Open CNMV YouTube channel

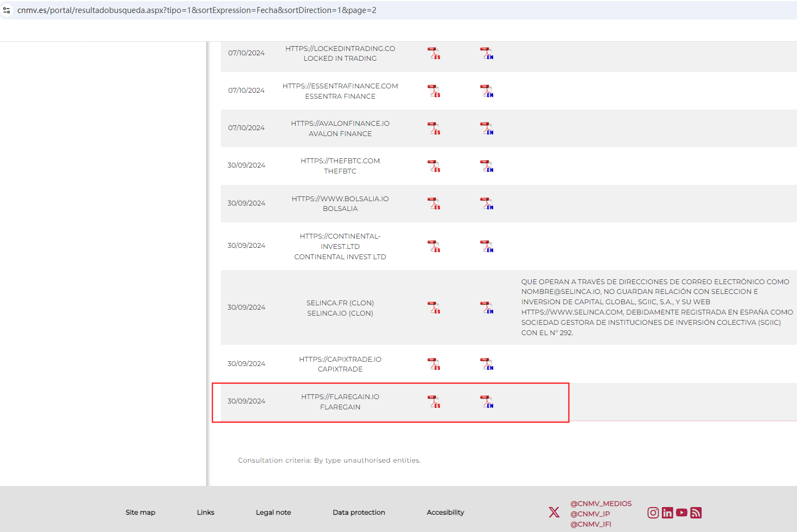click(681, 512)
